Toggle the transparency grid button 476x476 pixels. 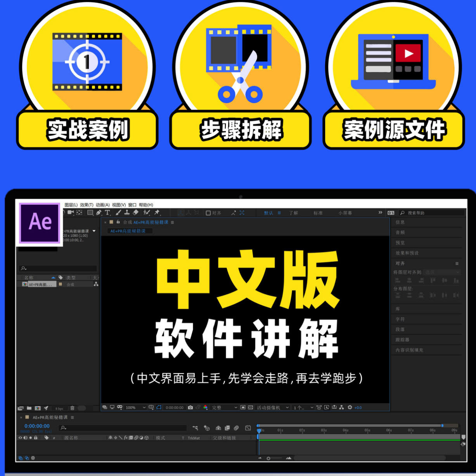click(x=250, y=407)
